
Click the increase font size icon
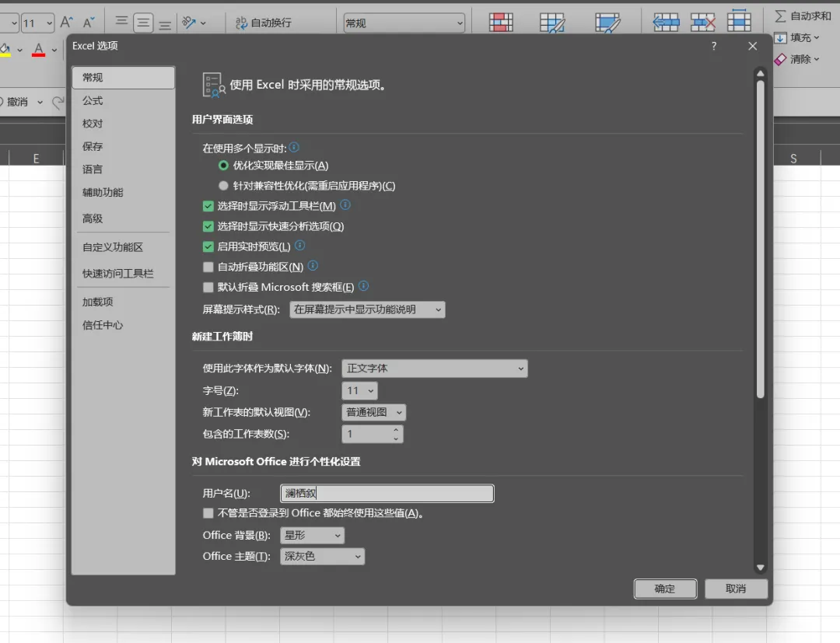[x=66, y=23]
